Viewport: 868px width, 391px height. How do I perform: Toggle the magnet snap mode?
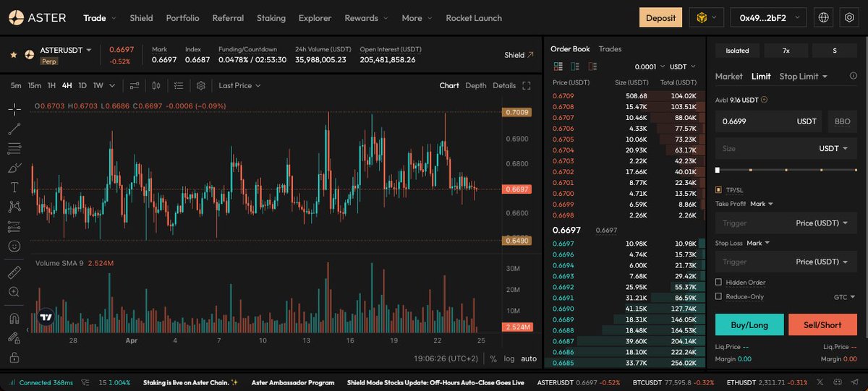(x=14, y=318)
